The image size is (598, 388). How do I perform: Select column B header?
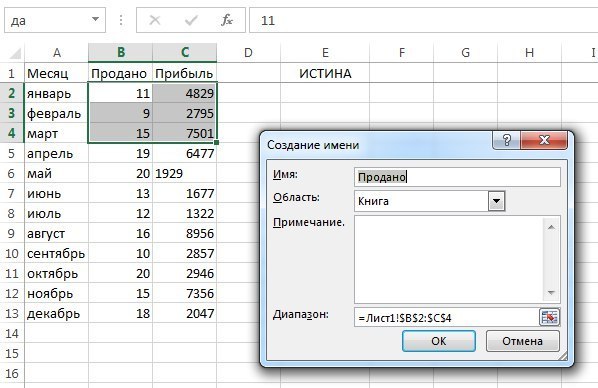(121, 53)
